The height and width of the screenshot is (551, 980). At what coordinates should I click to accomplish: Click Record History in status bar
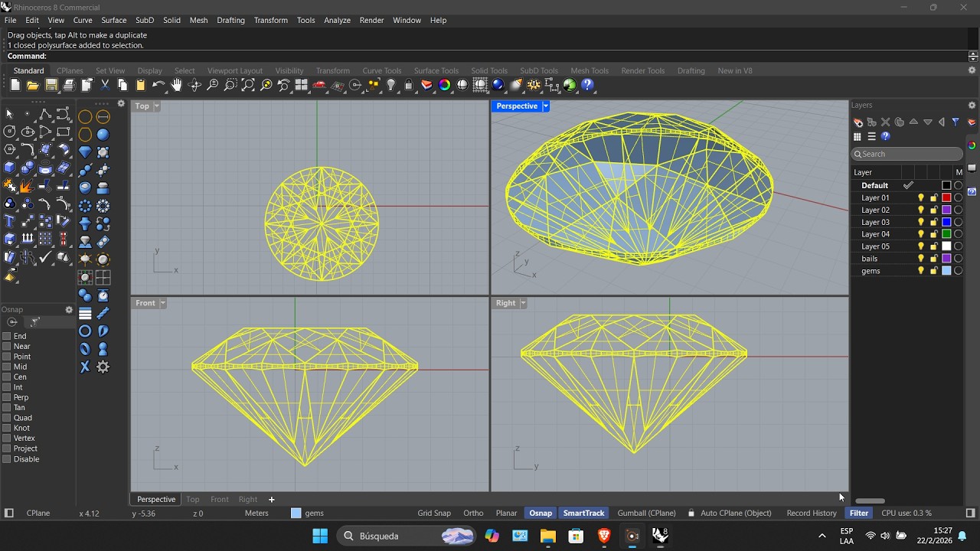click(812, 514)
